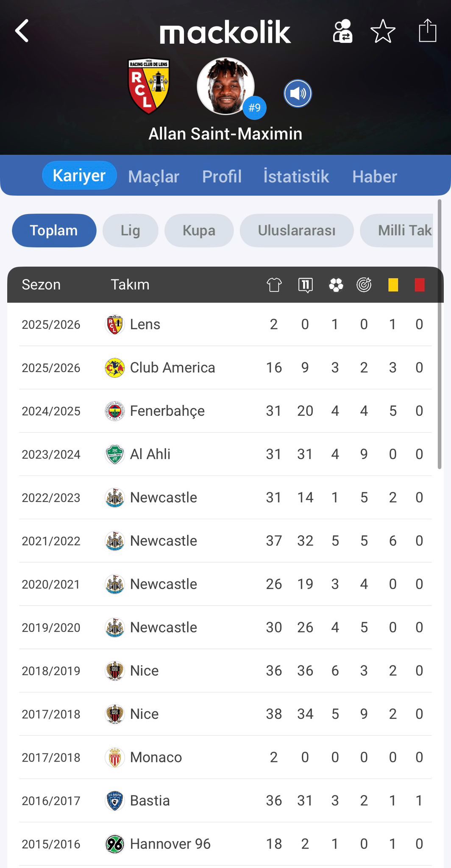
Task: Open the Profil tab
Action: coord(222,176)
